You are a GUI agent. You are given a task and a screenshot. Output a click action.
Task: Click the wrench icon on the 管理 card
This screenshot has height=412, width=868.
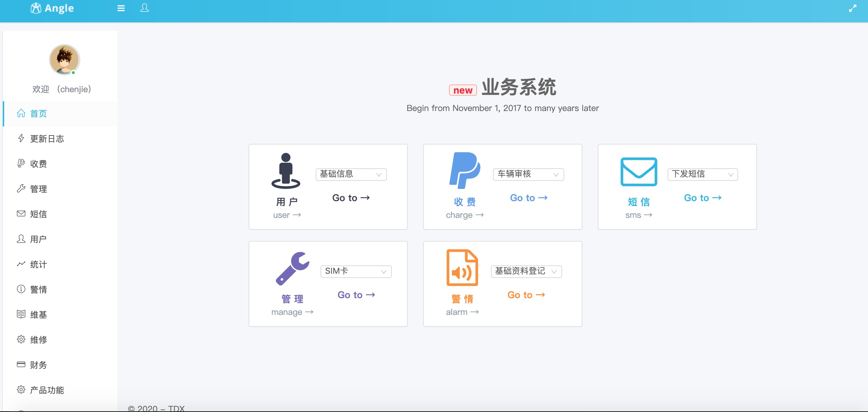coord(293,268)
